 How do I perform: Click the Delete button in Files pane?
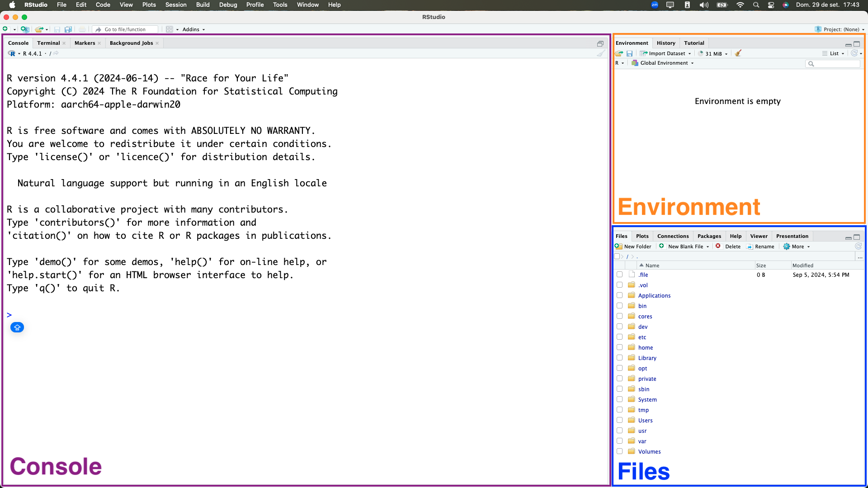[728, 246]
